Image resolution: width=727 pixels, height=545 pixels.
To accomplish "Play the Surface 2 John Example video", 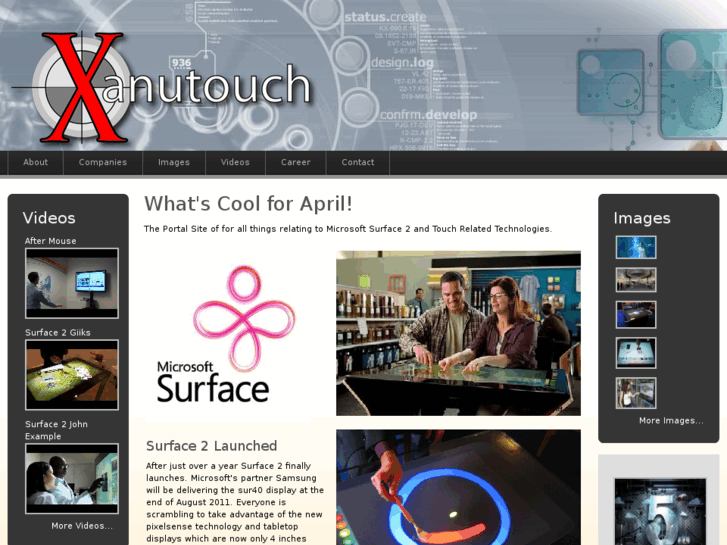I will coord(72,478).
